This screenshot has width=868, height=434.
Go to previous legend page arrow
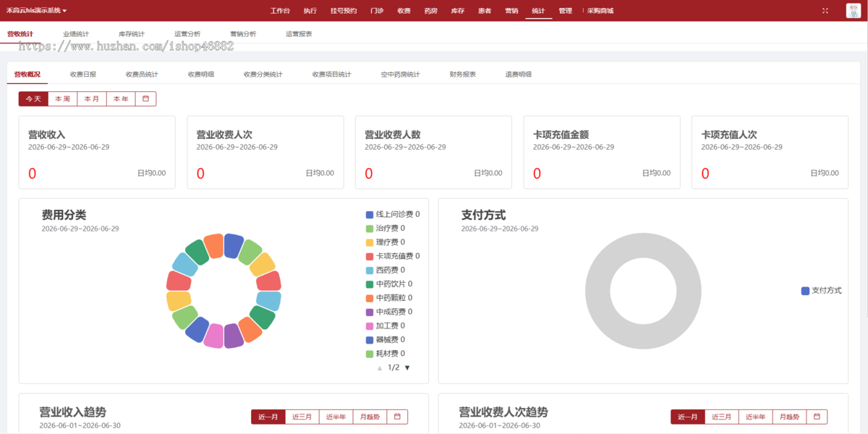coord(380,367)
